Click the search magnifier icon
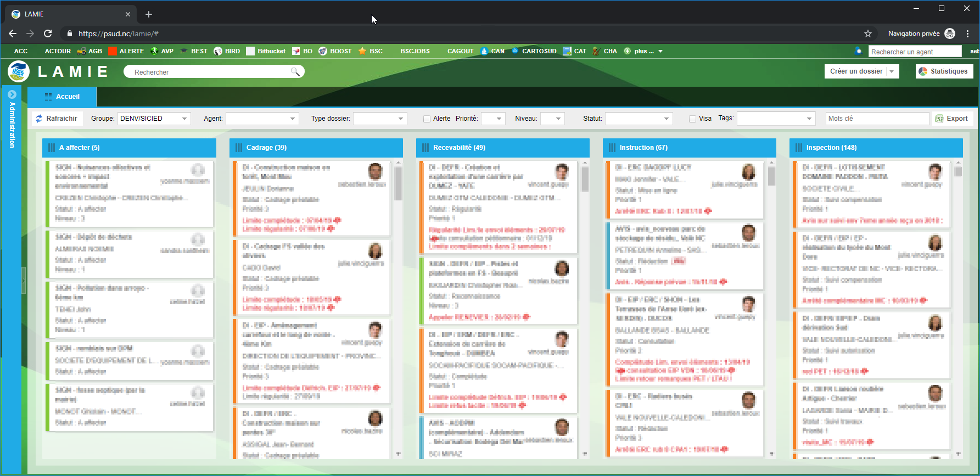 295,72
